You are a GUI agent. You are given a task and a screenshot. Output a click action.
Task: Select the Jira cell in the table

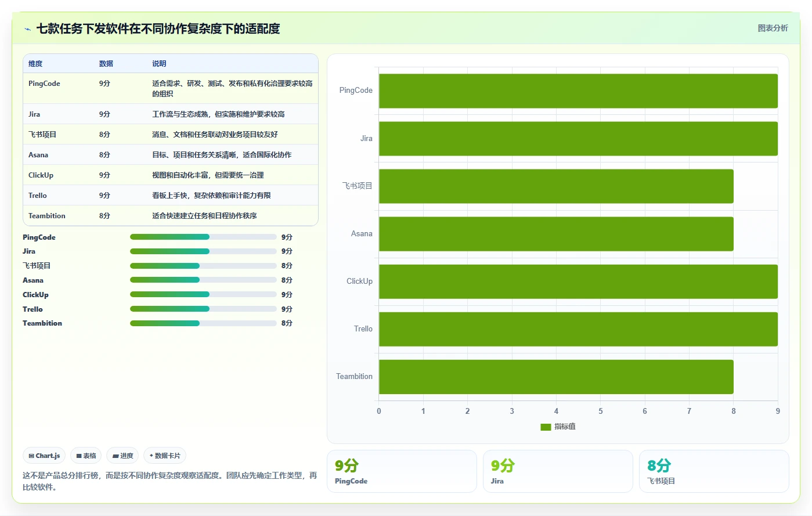tap(34, 114)
